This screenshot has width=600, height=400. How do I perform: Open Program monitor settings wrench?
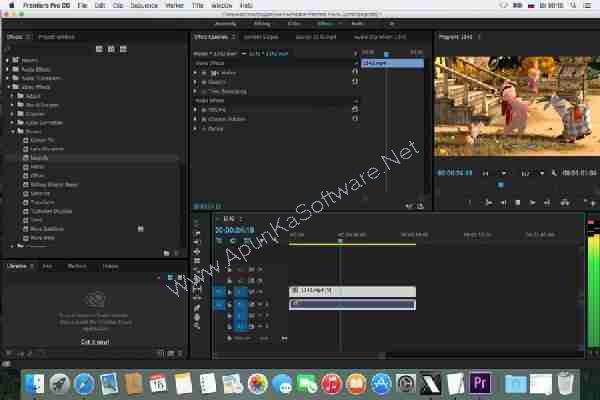coord(554,173)
